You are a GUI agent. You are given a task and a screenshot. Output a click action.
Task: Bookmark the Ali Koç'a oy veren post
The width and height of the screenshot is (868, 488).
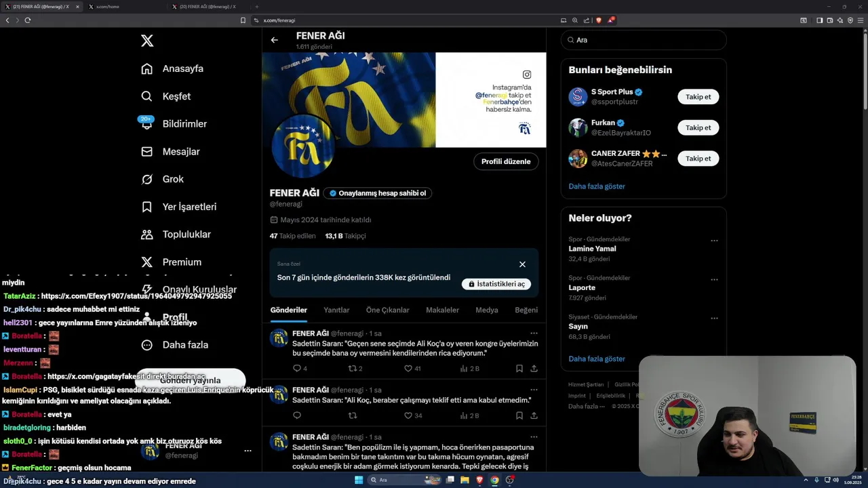(519, 369)
